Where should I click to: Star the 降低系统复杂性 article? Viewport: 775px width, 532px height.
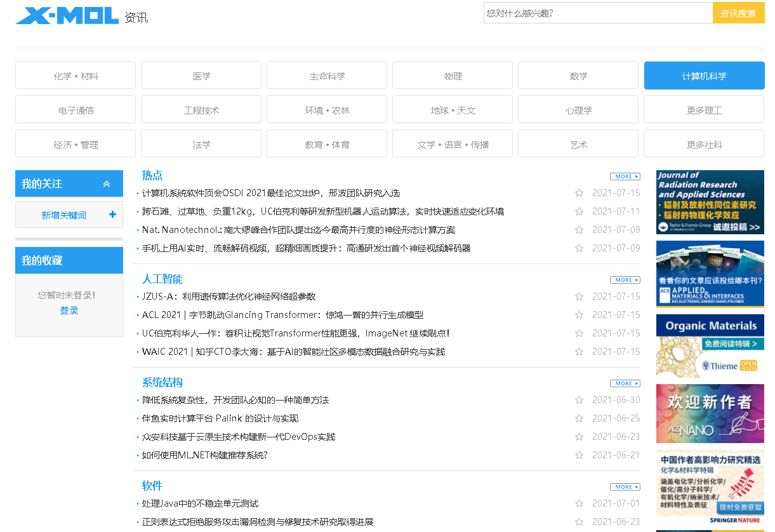[579, 400]
